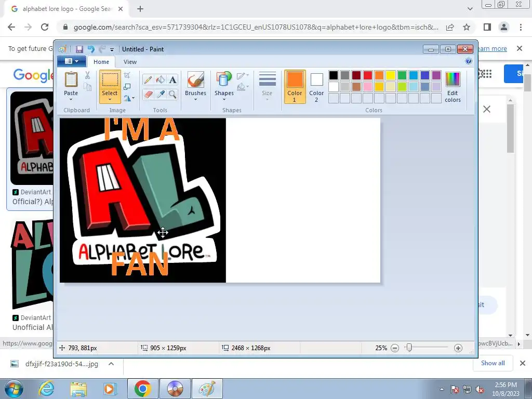Open Chrome tab search chevron
This screenshot has width=532, height=399.
point(470,9)
